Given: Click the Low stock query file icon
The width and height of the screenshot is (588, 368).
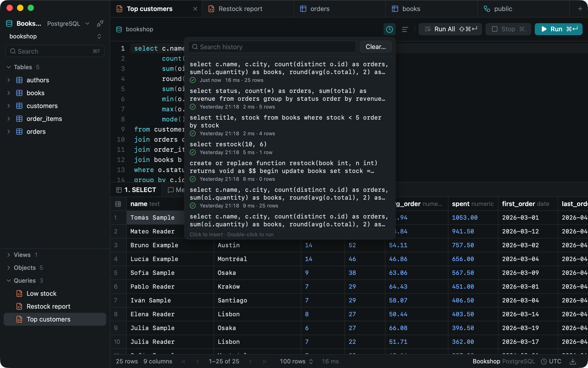Looking at the screenshot, I should pyautogui.click(x=19, y=293).
